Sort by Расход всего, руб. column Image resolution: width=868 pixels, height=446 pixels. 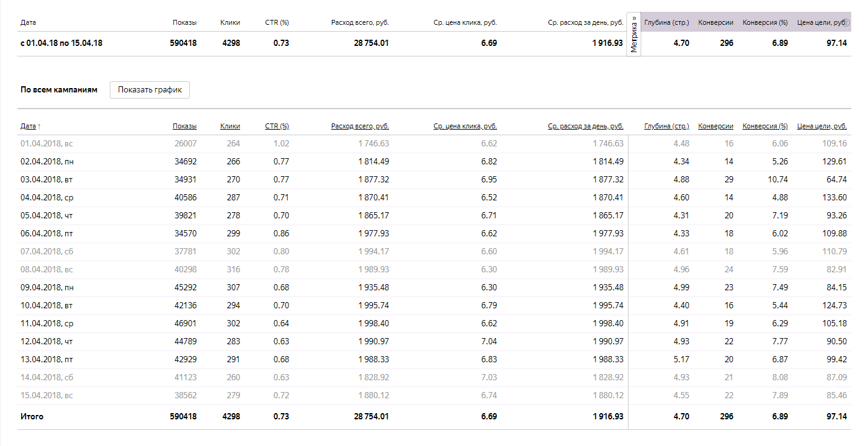pyautogui.click(x=360, y=126)
